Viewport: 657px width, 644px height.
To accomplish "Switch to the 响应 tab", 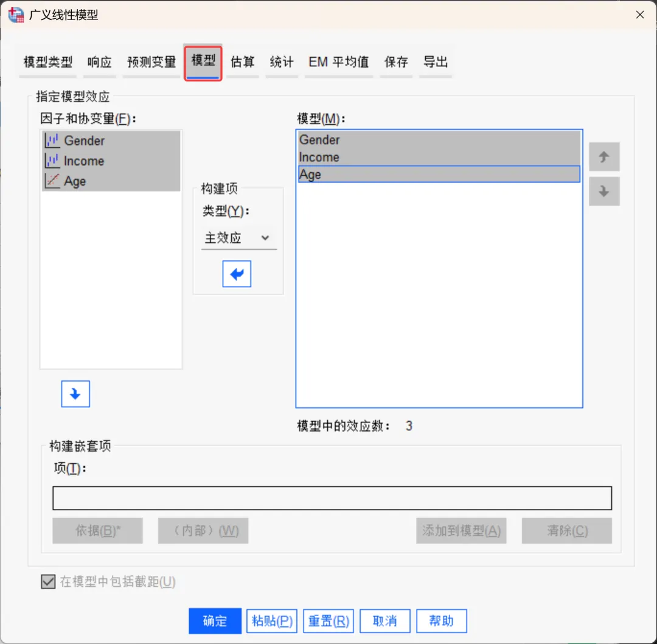I will click(x=99, y=62).
